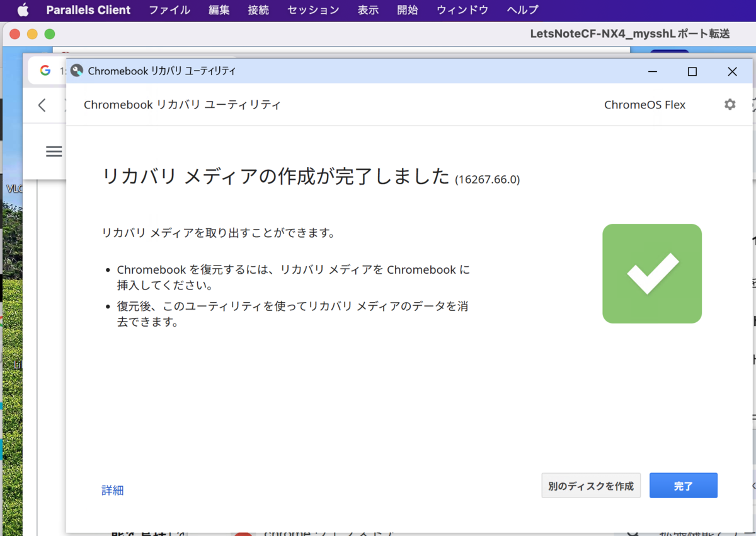Click the ChromeOS Flex label
This screenshot has width=756, height=536.
coord(644,105)
